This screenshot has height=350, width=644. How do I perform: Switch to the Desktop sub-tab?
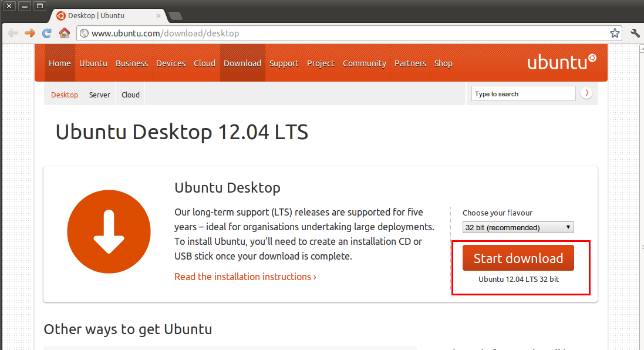65,95
